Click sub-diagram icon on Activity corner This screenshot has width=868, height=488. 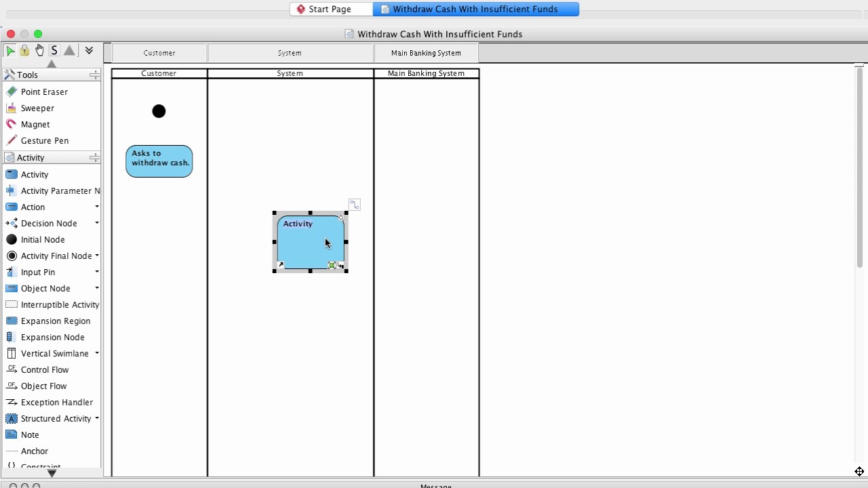pos(340,266)
